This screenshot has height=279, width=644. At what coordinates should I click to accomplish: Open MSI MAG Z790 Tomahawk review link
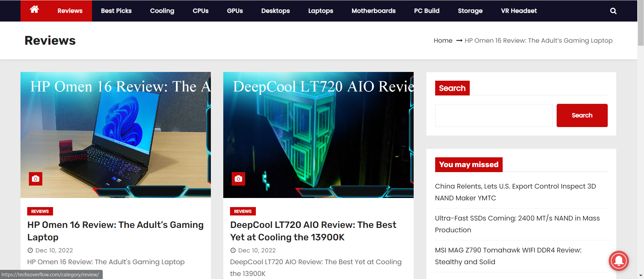(508, 256)
